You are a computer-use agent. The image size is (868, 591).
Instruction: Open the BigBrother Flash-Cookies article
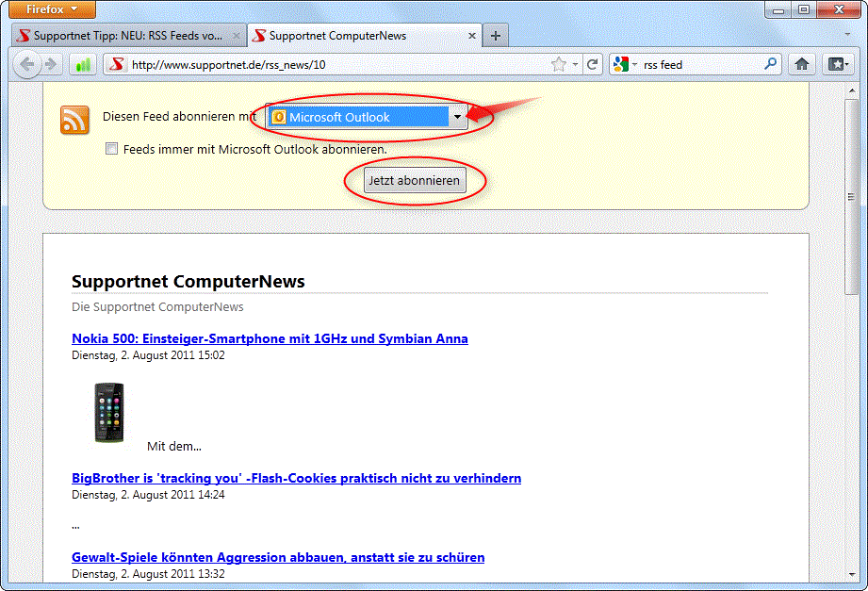pos(296,478)
